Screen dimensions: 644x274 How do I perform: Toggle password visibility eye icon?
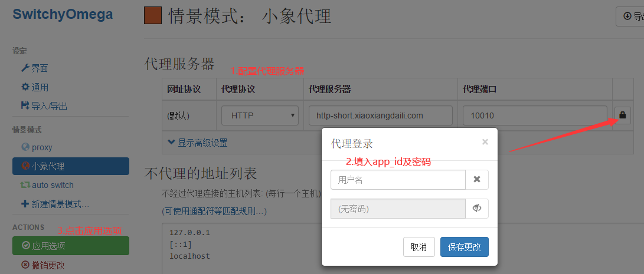477,209
